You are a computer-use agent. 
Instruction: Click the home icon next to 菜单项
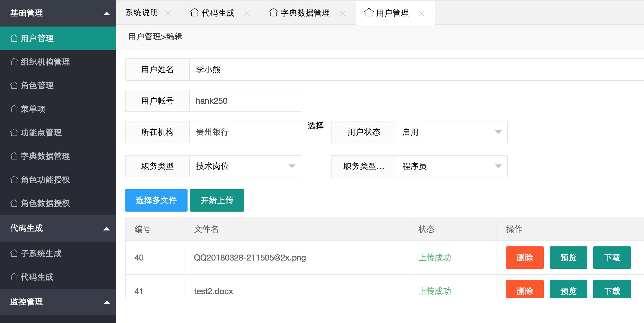[x=14, y=109]
